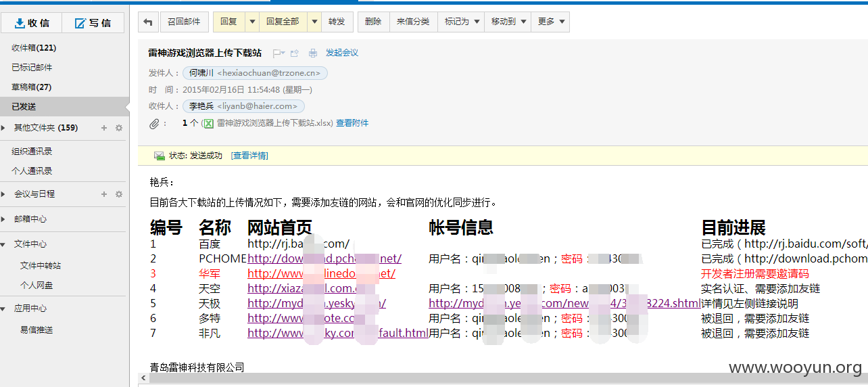Click the 查看详情 link in the status bar
Image resolution: width=868 pixels, height=387 pixels.
(x=249, y=156)
